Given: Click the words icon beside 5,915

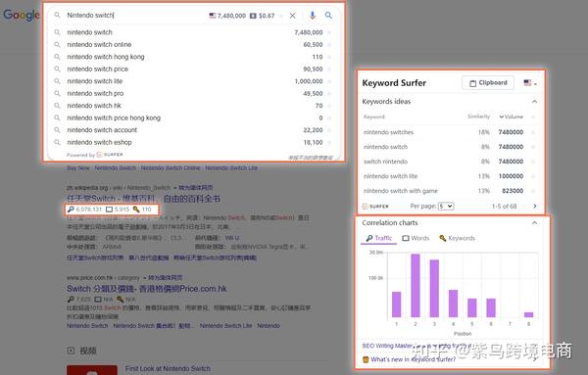Looking at the screenshot, I should pyautogui.click(x=109, y=210).
